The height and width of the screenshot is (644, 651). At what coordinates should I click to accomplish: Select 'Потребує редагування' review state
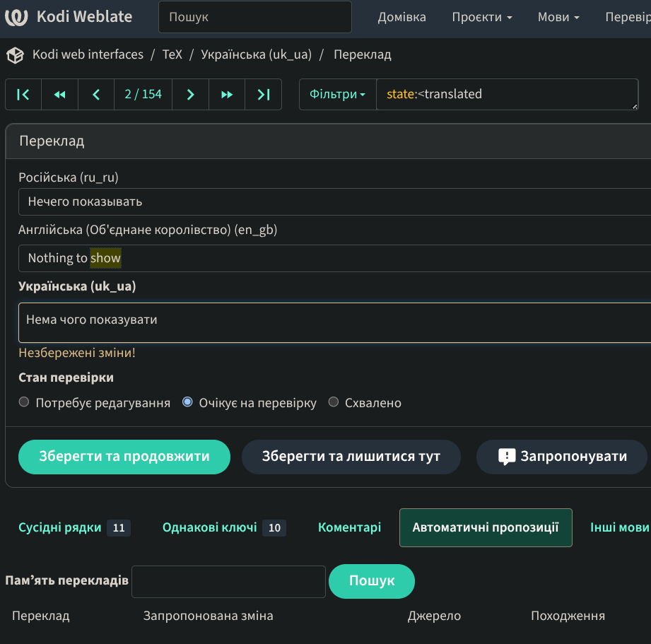(x=24, y=402)
